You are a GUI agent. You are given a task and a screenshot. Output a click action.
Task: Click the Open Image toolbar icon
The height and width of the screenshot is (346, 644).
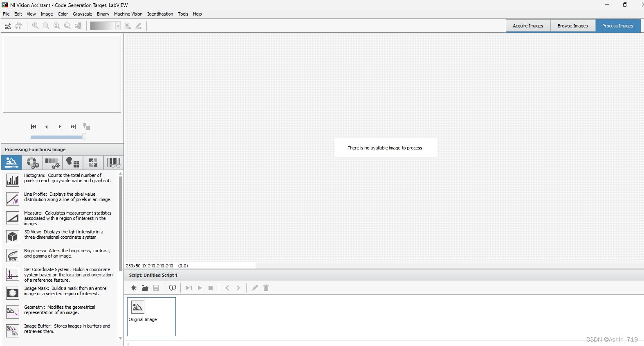point(8,26)
